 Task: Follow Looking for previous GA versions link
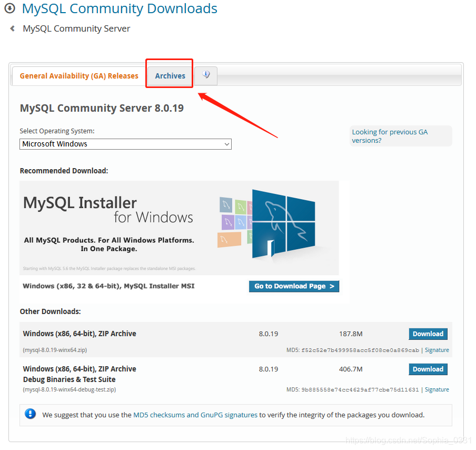point(390,136)
